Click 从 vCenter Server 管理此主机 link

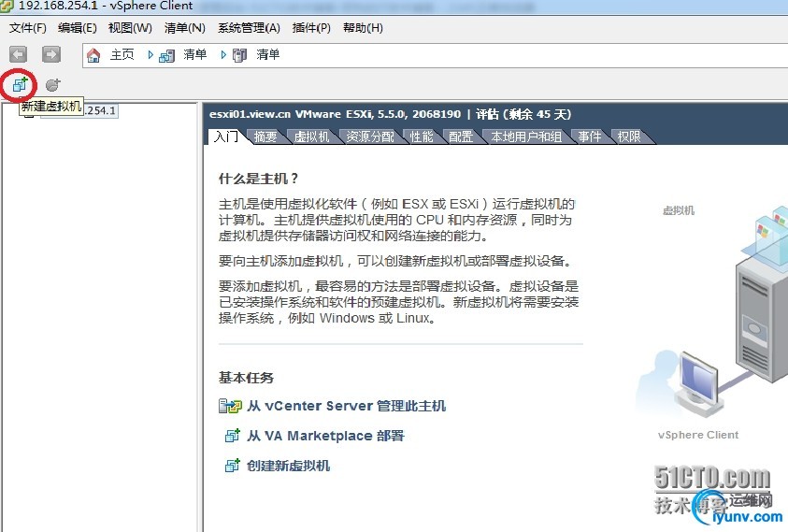tap(346, 406)
